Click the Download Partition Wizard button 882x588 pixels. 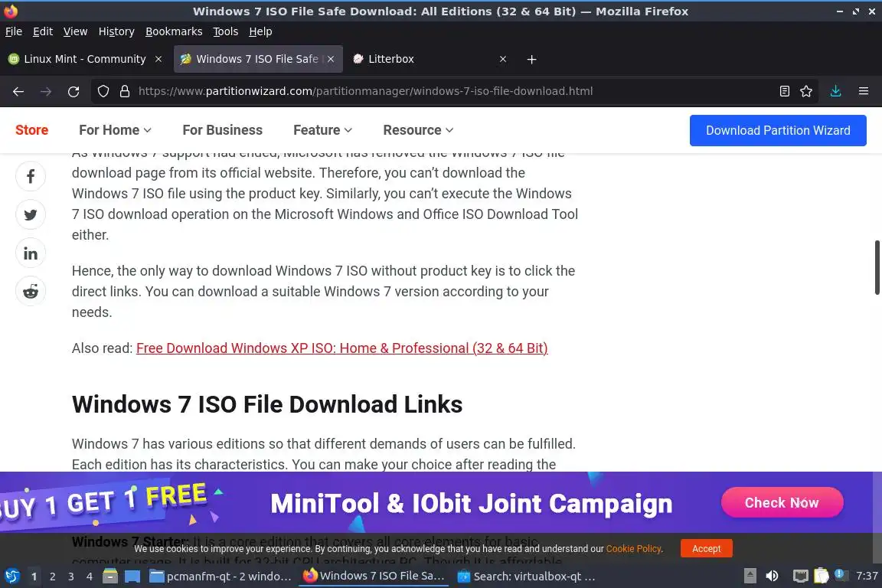click(778, 131)
